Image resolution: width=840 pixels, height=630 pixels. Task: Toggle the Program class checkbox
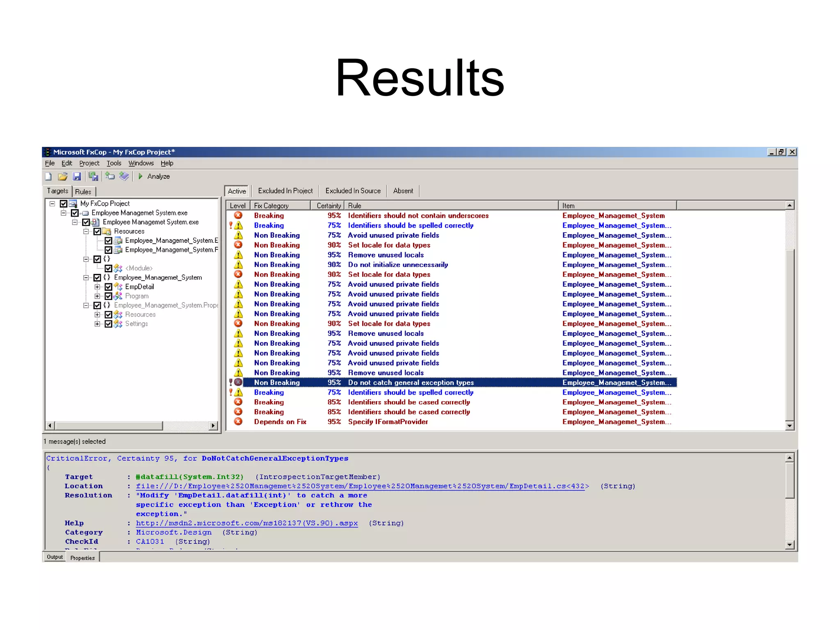click(x=108, y=296)
